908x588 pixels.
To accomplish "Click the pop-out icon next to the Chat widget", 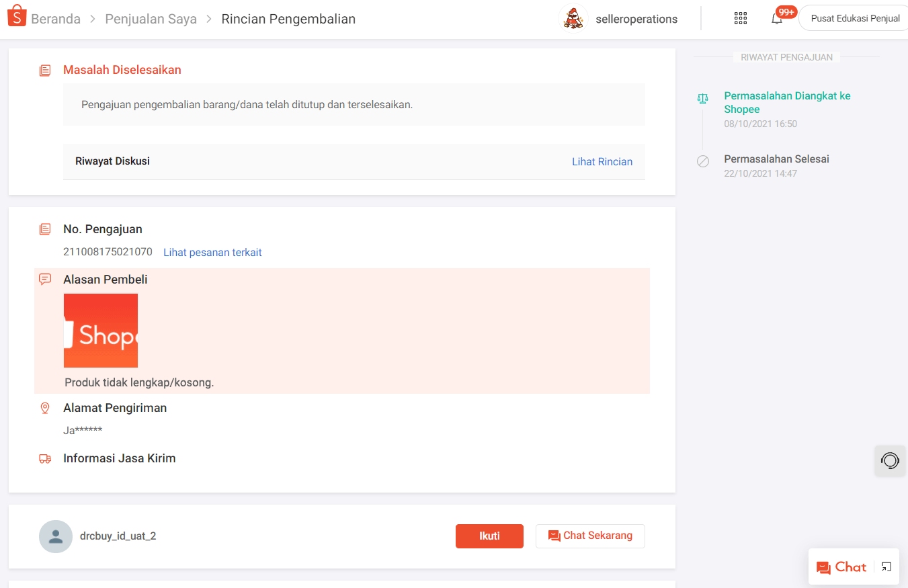I will 885,566.
